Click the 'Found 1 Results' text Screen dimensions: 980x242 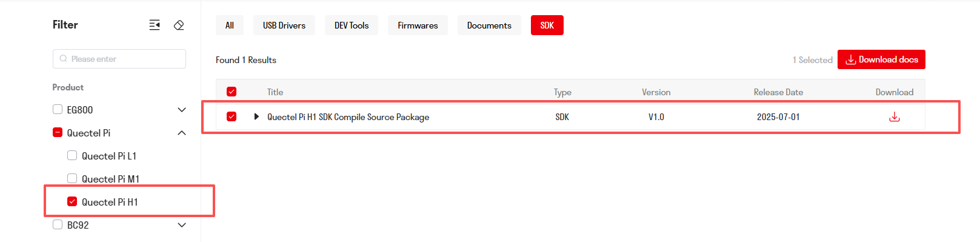coord(246,60)
